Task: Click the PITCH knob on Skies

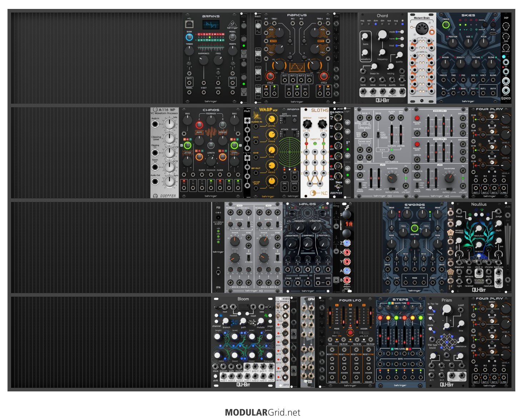Action: click(x=483, y=43)
